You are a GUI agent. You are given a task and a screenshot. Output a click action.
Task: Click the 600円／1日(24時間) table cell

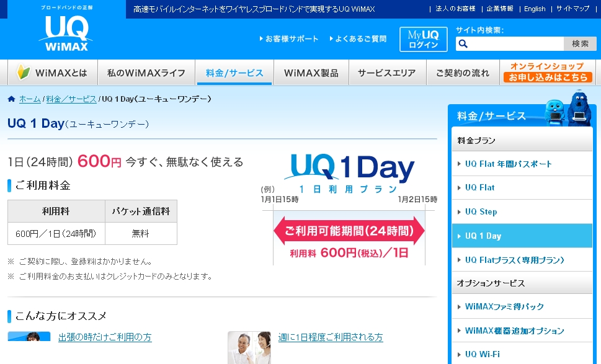click(x=56, y=233)
